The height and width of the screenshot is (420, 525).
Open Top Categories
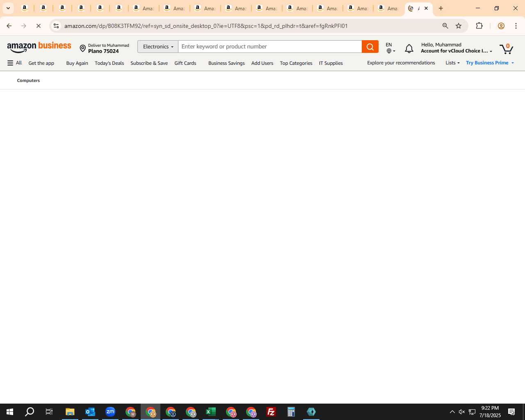pyautogui.click(x=296, y=63)
